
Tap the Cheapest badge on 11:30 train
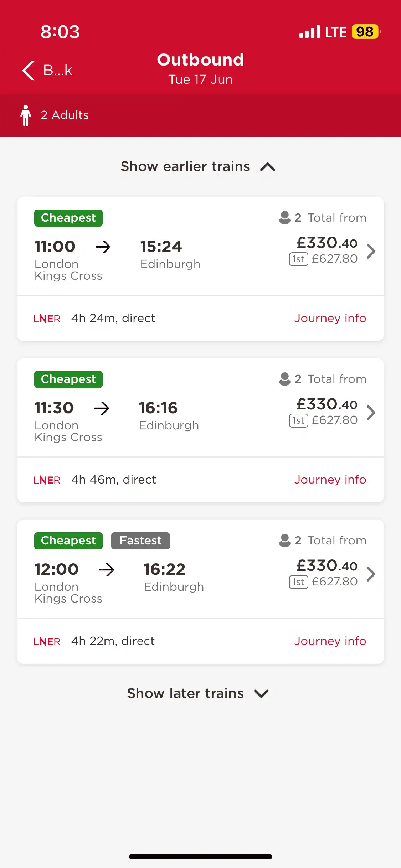[68, 379]
